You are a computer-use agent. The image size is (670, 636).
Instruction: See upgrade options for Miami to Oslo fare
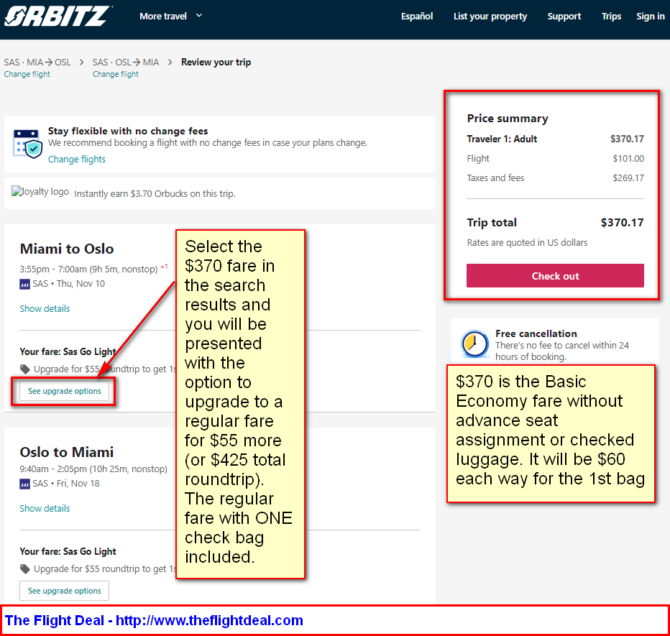point(64,391)
